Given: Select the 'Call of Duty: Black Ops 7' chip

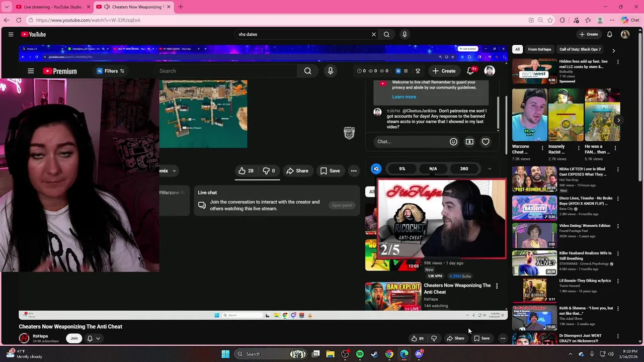Looking at the screenshot, I should 580,49.
